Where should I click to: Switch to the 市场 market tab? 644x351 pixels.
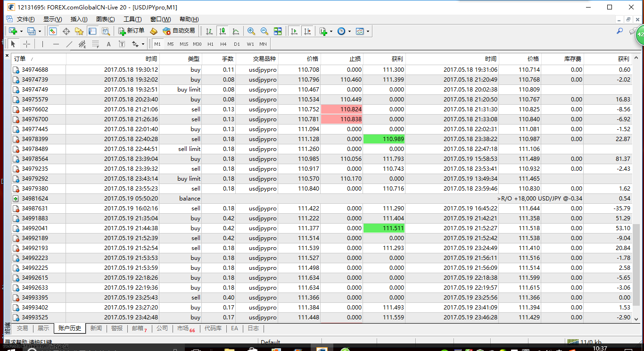click(x=186, y=328)
